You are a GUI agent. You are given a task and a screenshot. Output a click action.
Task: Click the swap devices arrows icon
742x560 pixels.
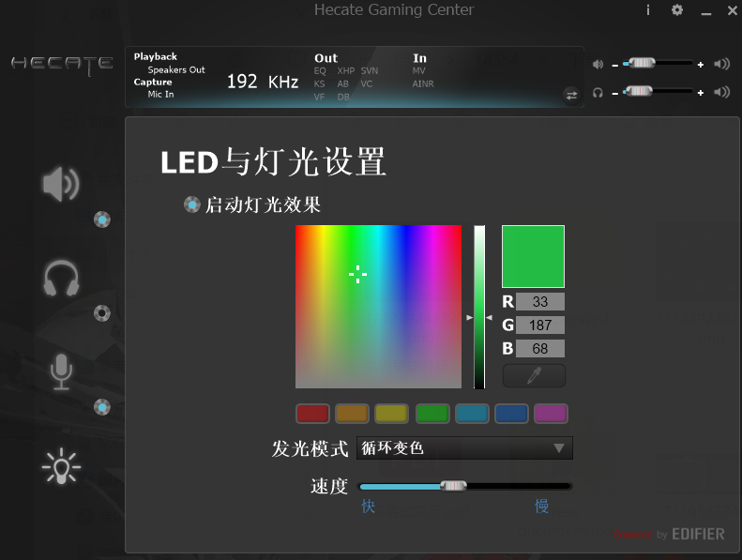pyautogui.click(x=571, y=96)
